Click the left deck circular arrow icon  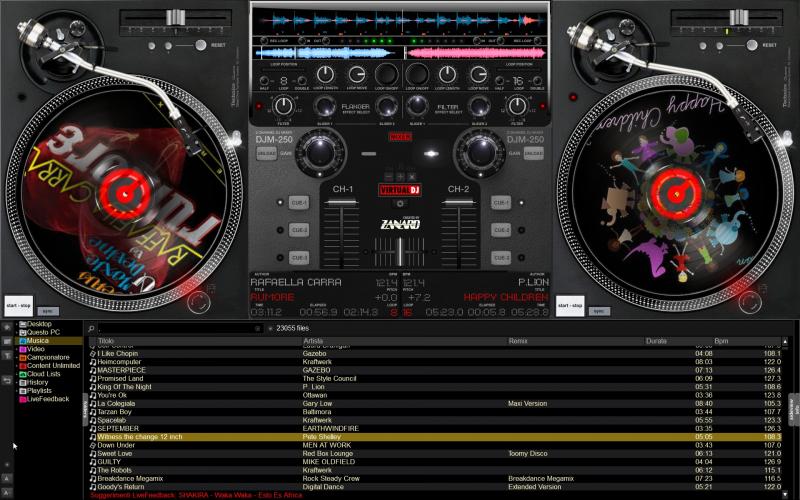[x=199, y=302]
